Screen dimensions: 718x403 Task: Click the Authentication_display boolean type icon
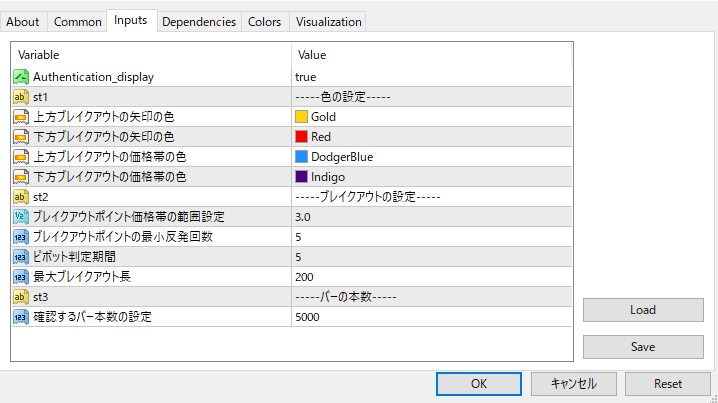point(21,77)
